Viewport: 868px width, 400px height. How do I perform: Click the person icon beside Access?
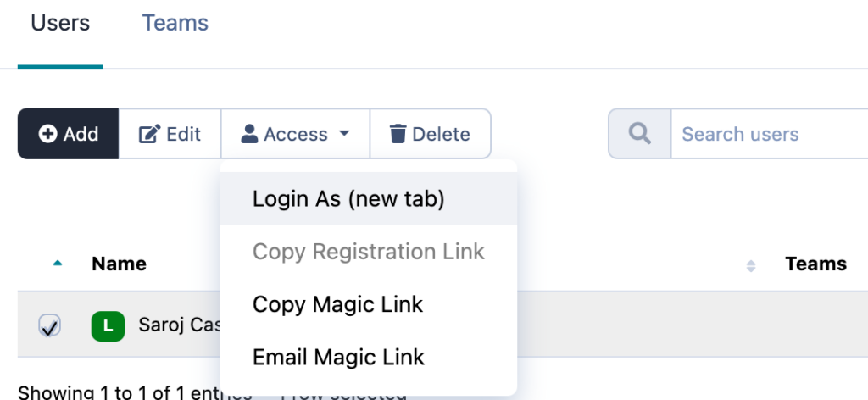click(x=249, y=134)
